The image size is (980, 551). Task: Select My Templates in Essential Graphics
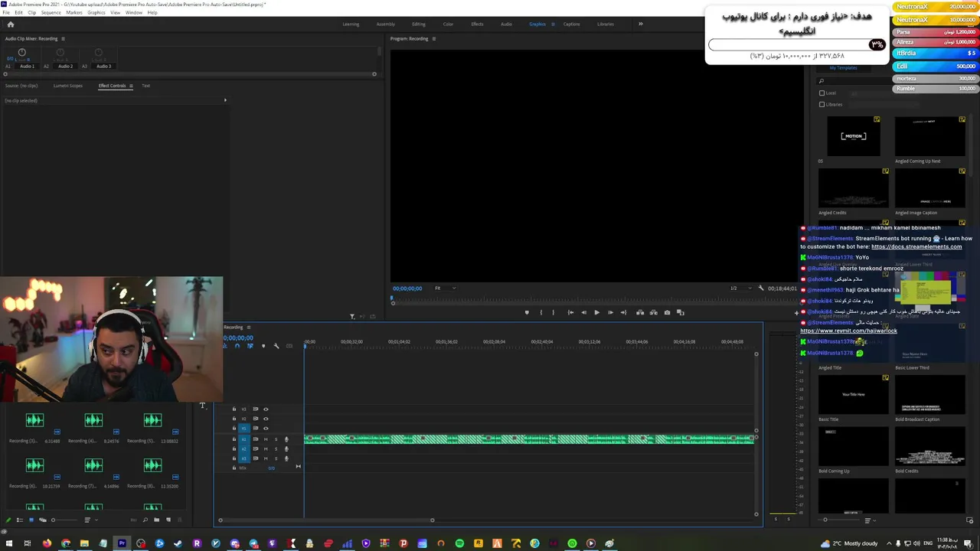[x=843, y=67]
